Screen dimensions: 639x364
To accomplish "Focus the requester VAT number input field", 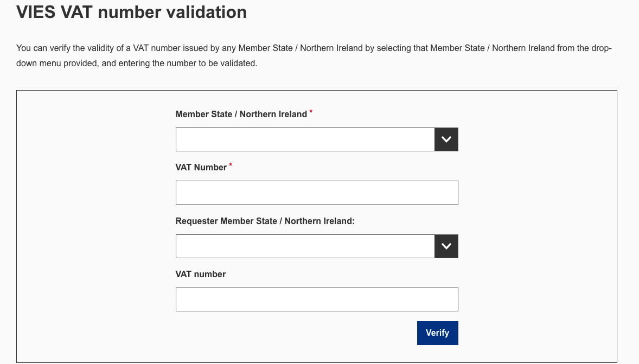I will pyautogui.click(x=317, y=299).
